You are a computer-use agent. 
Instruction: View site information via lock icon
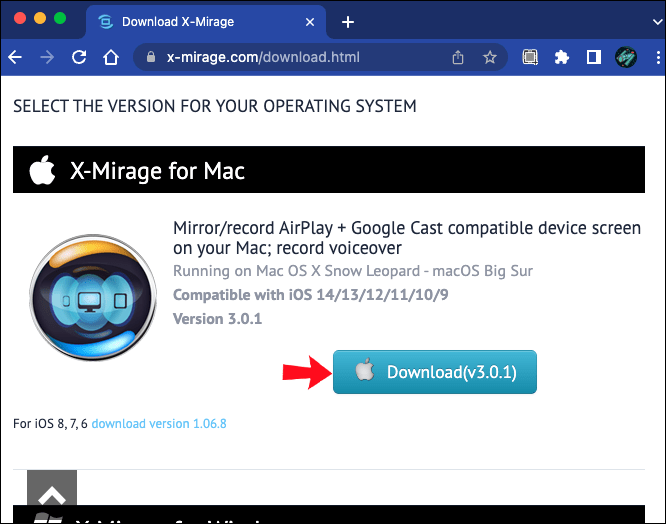[x=151, y=57]
